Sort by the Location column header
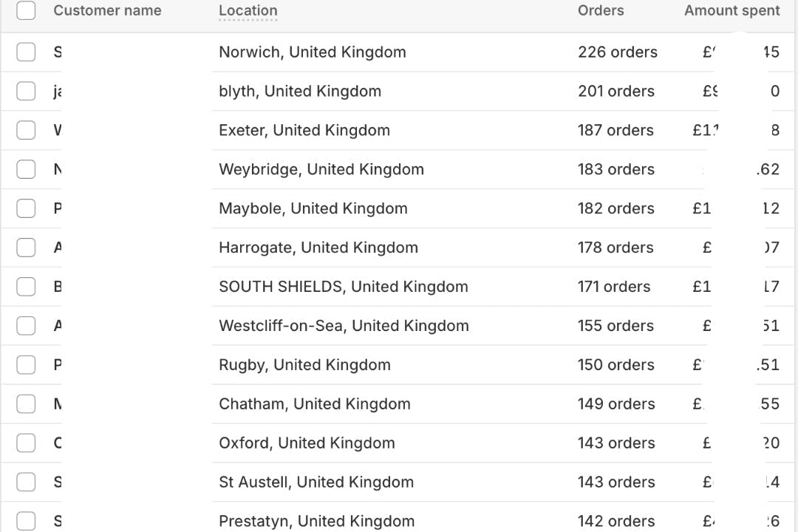 coord(248,10)
